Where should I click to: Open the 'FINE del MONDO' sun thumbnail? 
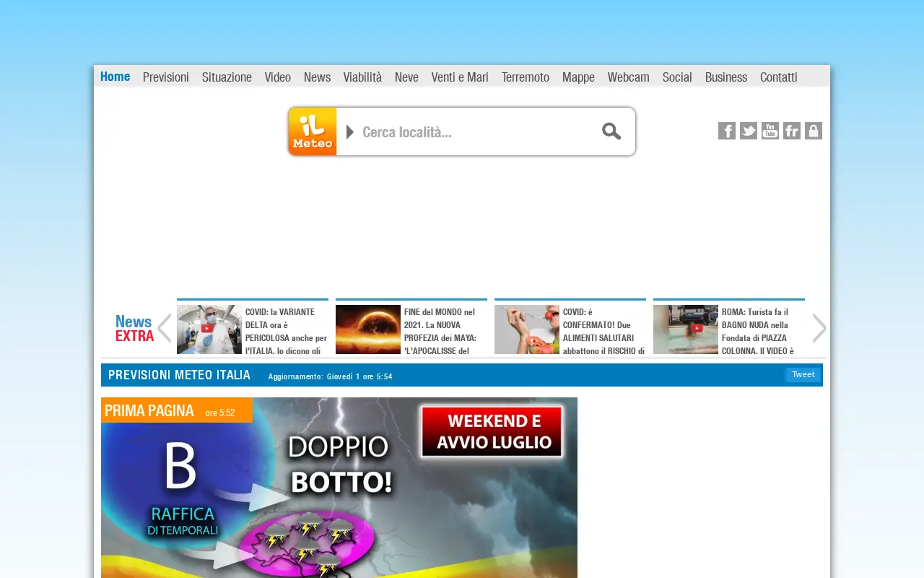(368, 329)
